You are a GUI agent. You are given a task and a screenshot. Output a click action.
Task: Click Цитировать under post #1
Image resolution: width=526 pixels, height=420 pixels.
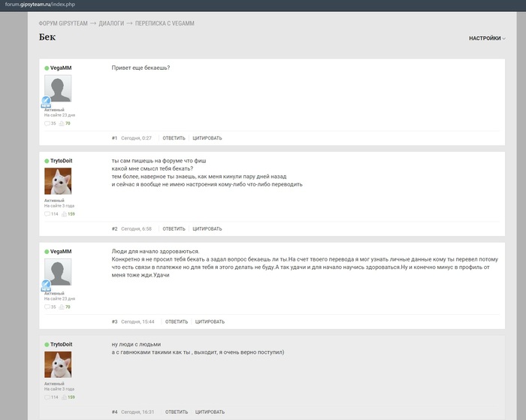[207, 138]
